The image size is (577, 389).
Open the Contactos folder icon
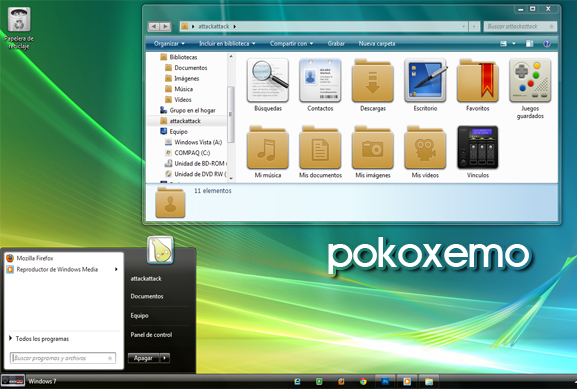[x=320, y=81]
